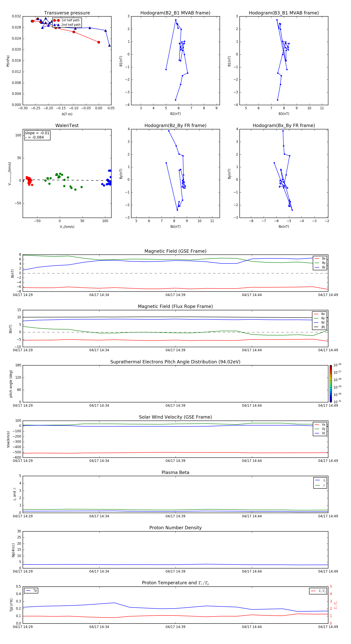Select 'Vy' in the velocity legend
Image resolution: width=351 pixels, height=644 pixels.
click(320, 429)
